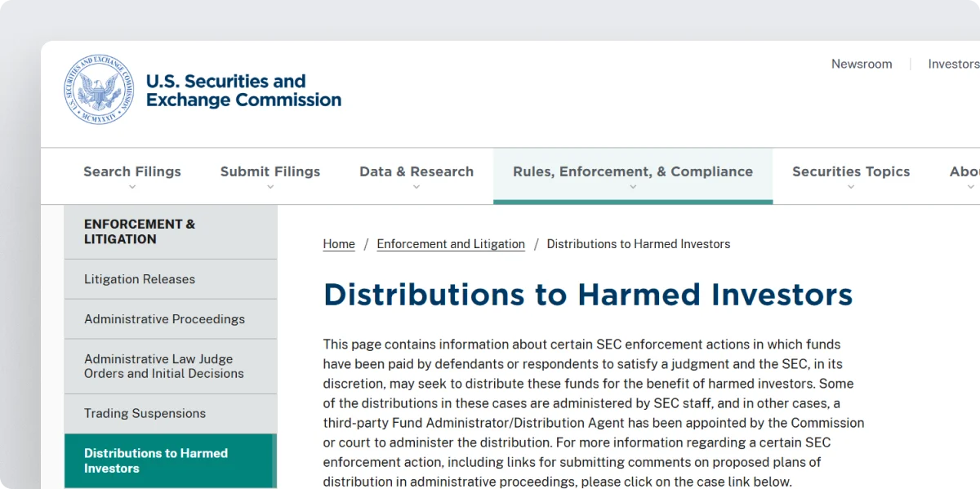This screenshot has width=980, height=489.
Task: Expand the Securities Topics chevron
Action: point(851,186)
